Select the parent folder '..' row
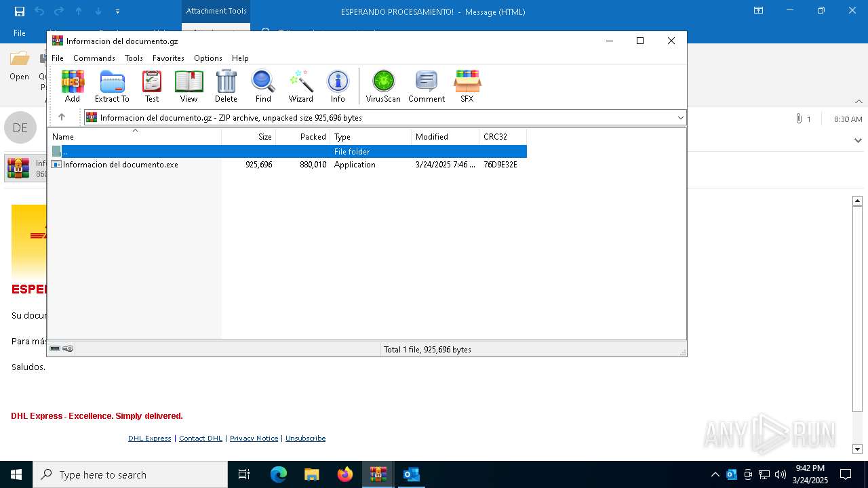 coord(288,152)
